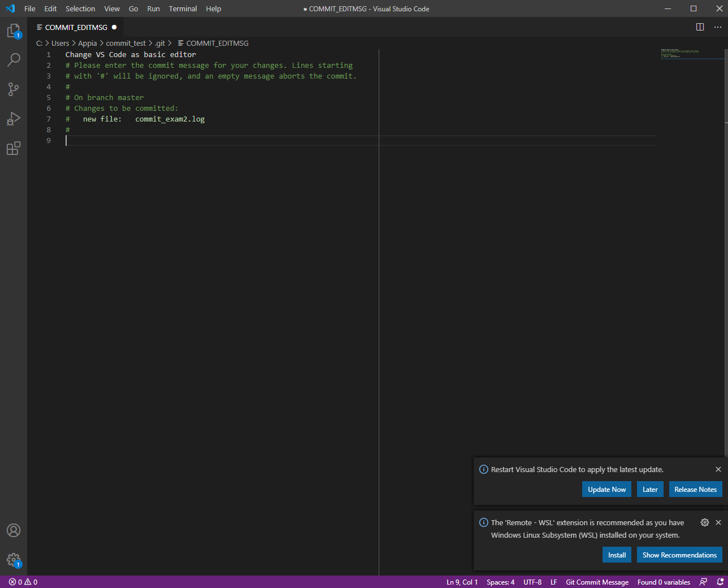Viewport: 728px width, 588px height.
Task: Open the notifications bell in status bar
Action: pos(720,582)
